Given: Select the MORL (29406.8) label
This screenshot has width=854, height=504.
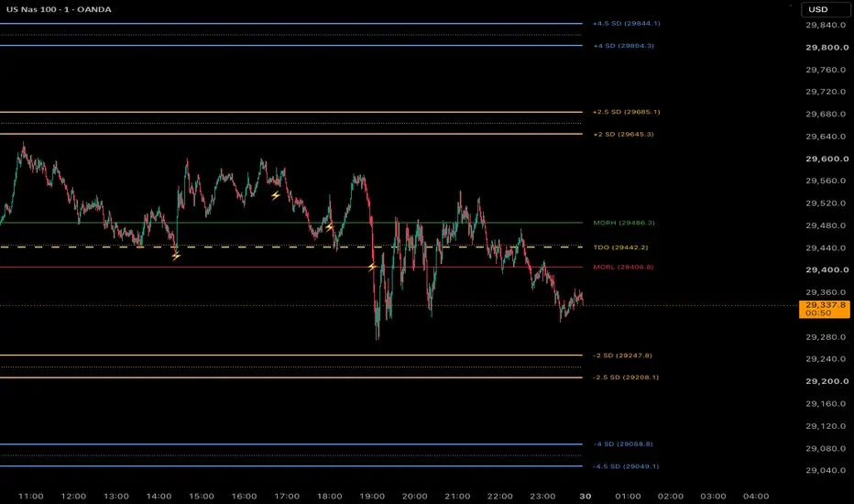Looking at the screenshot, I should click(624, 267).
